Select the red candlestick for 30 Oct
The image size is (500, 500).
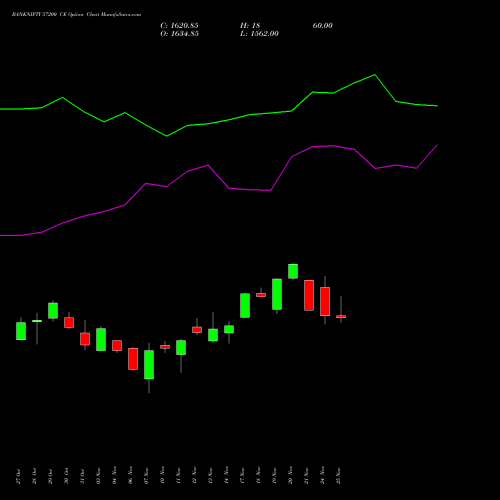[69, 322]
